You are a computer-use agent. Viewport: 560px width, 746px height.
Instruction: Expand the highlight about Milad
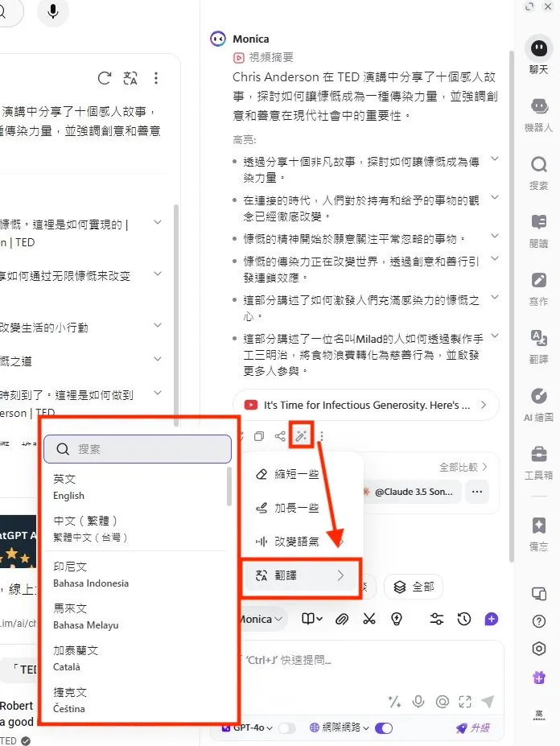[495, 336]
